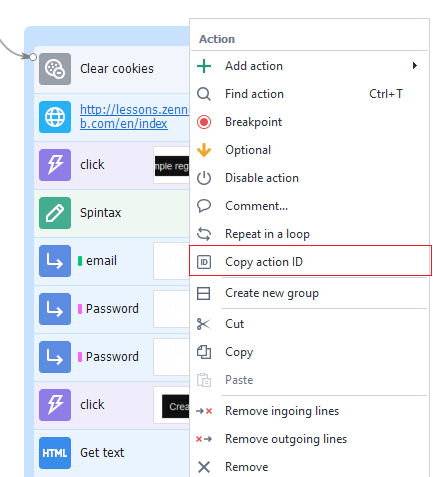Click the green color marker beside email
Screen dimensions: 433x477
click(80, 261)
